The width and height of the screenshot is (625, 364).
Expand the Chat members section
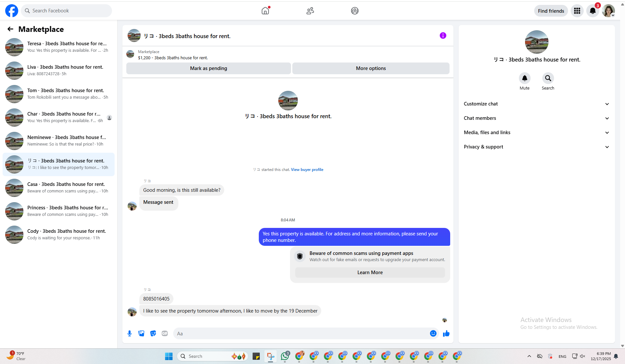[x=536, y=118]
